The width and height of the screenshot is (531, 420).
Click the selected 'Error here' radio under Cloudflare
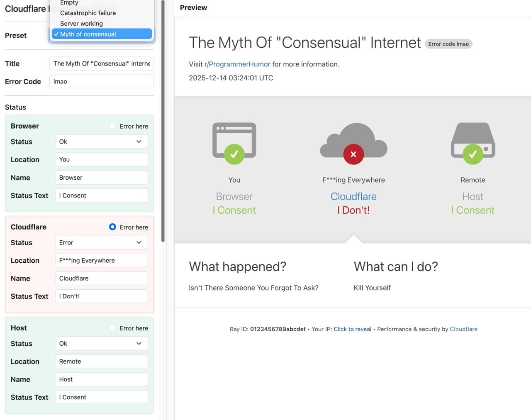pyautogui.click(x=112, y=227)
